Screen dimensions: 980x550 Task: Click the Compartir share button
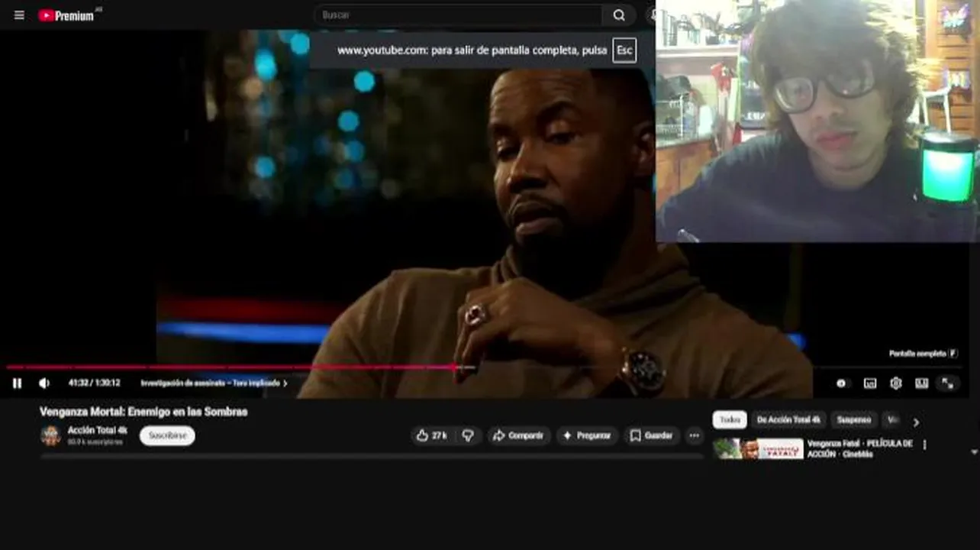[518, 435]
